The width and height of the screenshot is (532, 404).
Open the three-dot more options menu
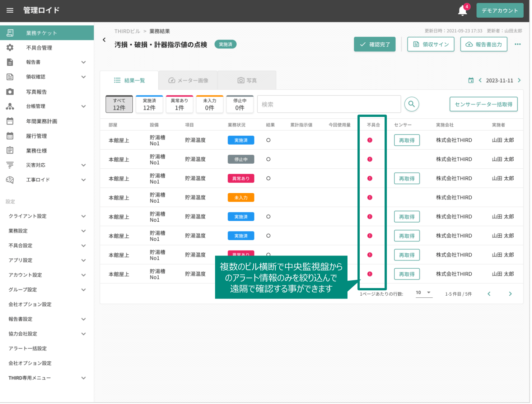(518, 44)
